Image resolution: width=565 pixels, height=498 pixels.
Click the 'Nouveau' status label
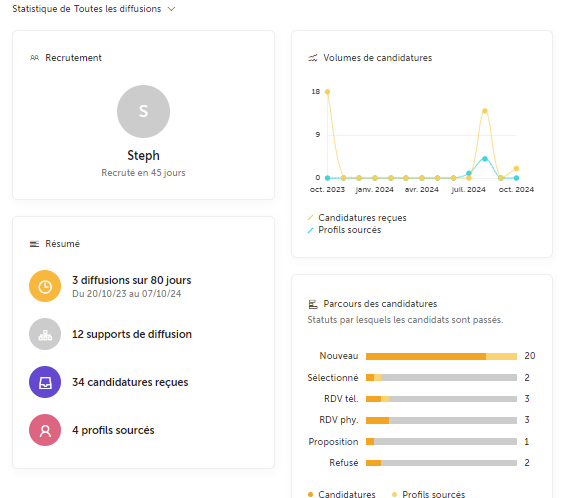click(339, 356)
